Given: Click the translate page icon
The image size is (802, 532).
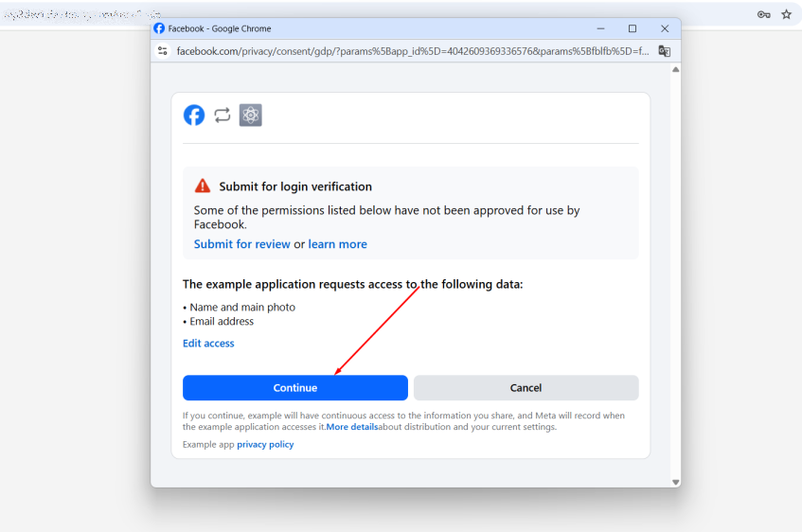Looking at the screenshot, I should click(665, 50).
